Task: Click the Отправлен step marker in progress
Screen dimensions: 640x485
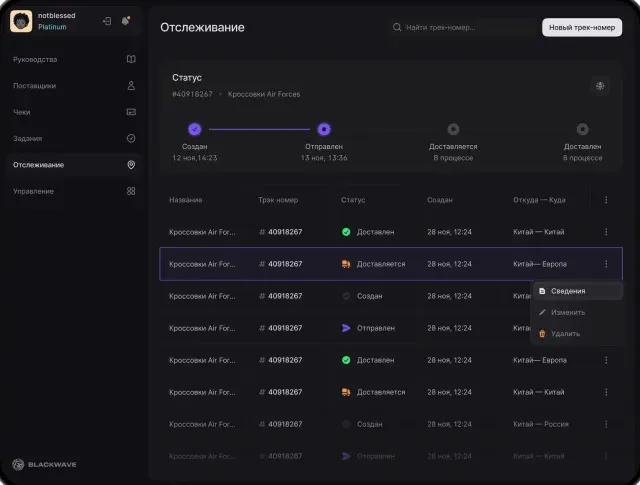Action: click(324, 129)
